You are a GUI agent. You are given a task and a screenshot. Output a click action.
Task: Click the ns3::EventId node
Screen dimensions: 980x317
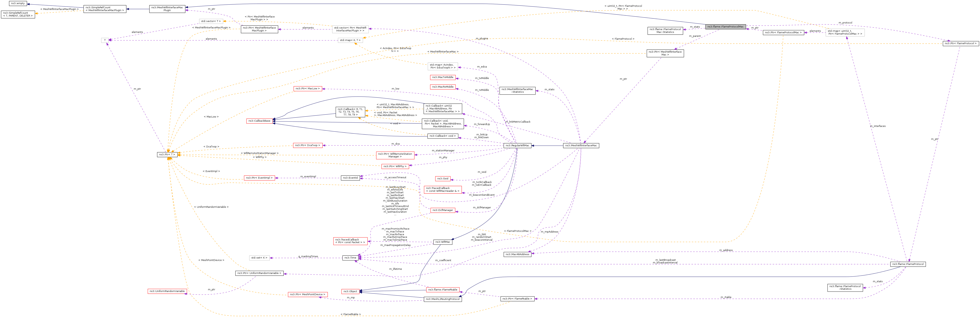(350, 178)
